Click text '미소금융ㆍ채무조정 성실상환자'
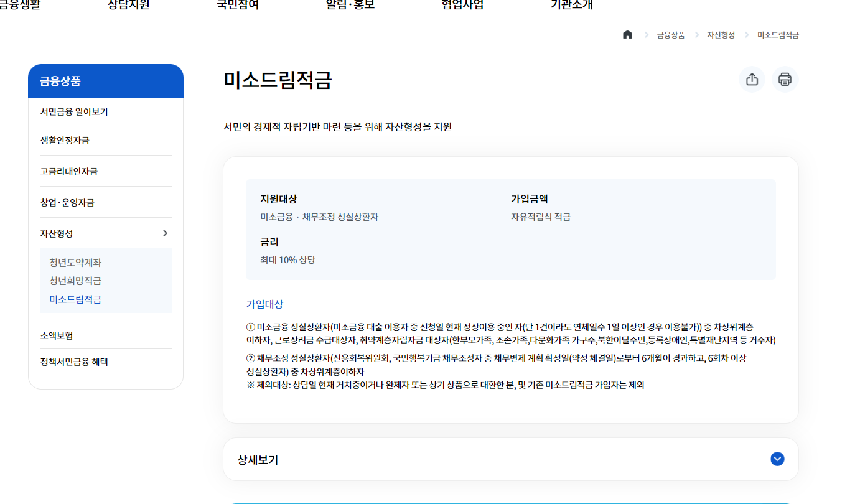The width and height of the screenshot is (860, 504). tap(319, 217)
